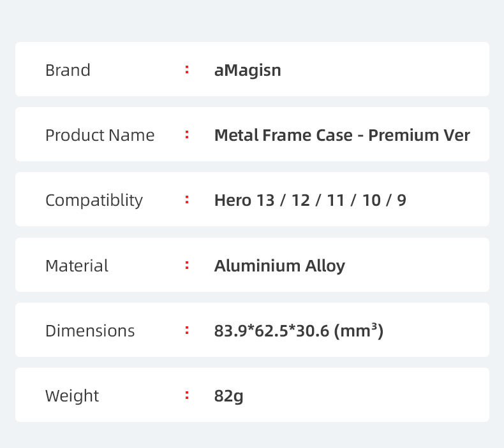
Task: Click the Material label
Action: pyautogui.click(x=77, y=266)
